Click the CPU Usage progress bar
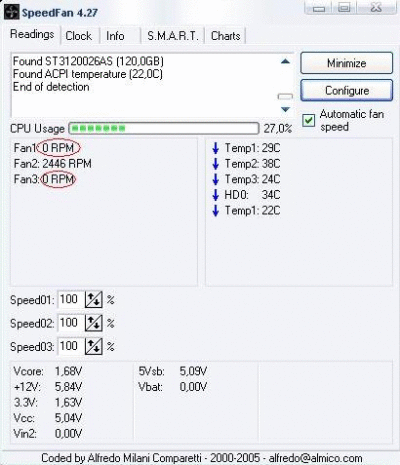This screenshot has height=465, width=400. [x=164, y=128]
